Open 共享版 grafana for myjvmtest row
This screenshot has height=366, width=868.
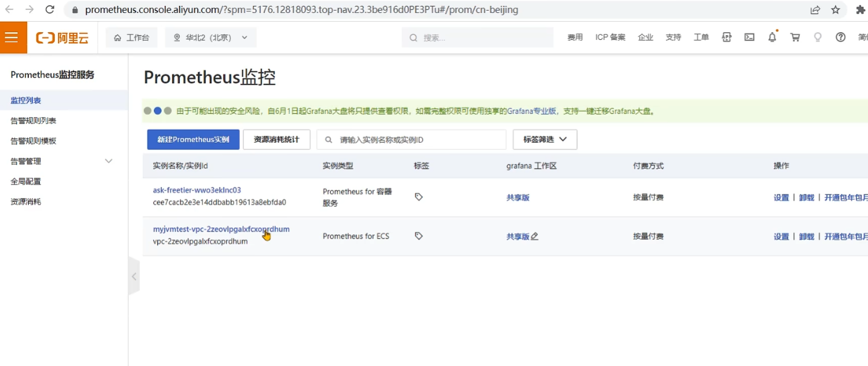(x=518, y=236)
